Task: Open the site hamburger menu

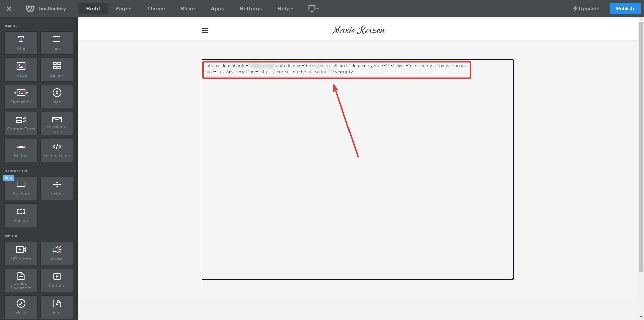Action: click(205, 30)
